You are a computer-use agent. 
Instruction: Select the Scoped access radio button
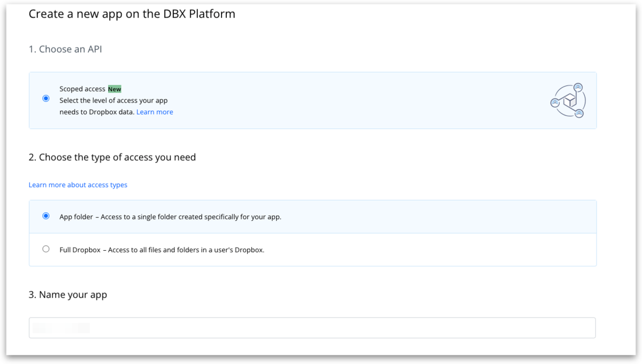46,98
